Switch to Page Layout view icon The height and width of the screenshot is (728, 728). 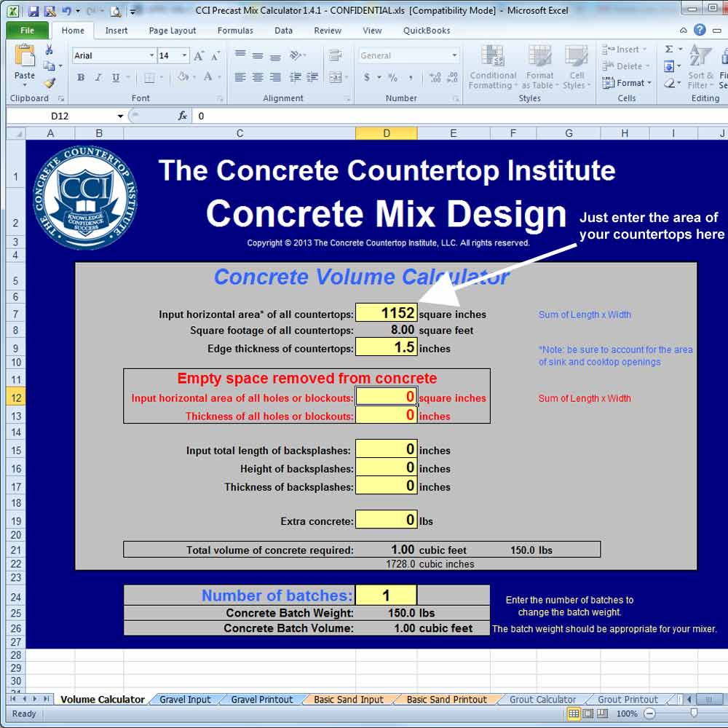pyautogui.click(x=587, y=713)
